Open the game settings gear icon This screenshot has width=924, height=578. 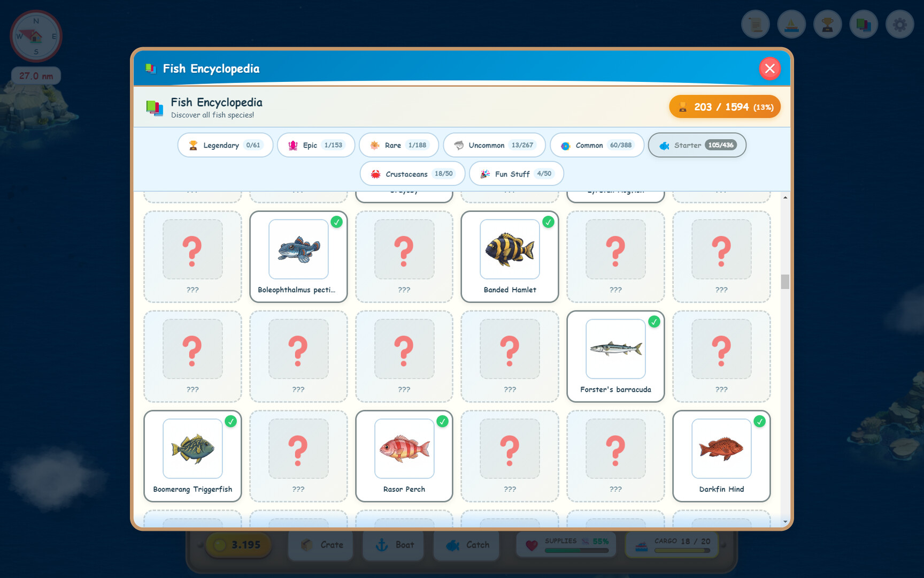pyautogui.click(x=899, y=24)
